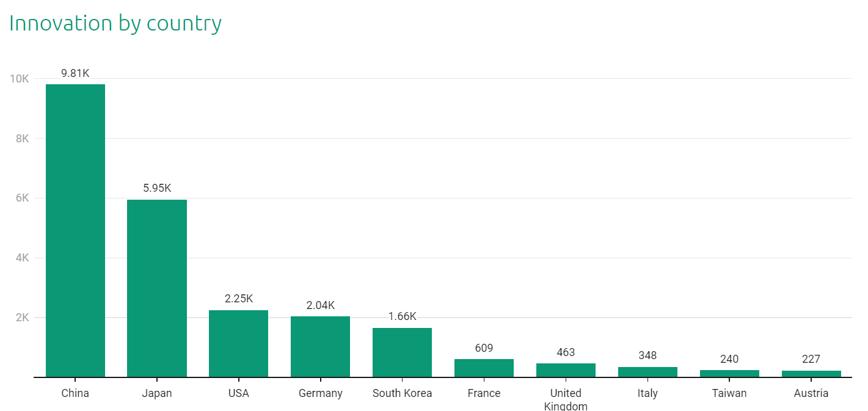Image resolution: width=868 pixels, height=411 pixels.
Task: Click the Italy x-axis label
Action: tap(647, 393)
